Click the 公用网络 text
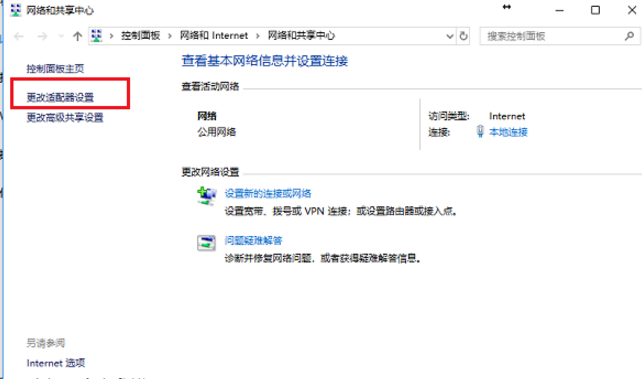This screenshot has width=643, height=379. coord(217,132)
